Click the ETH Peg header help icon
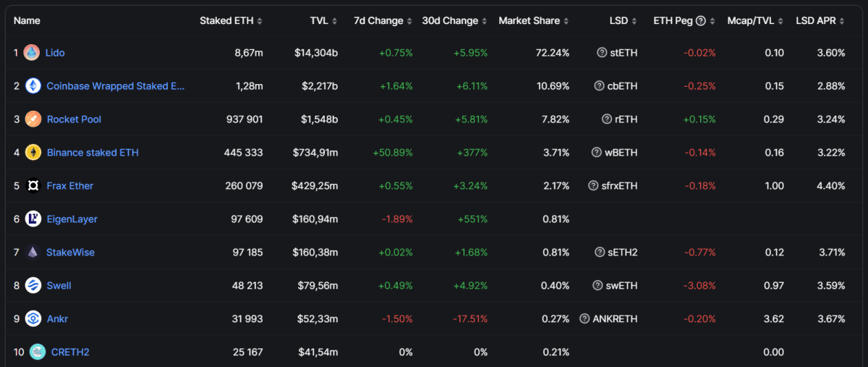 (x=700, y=21)
